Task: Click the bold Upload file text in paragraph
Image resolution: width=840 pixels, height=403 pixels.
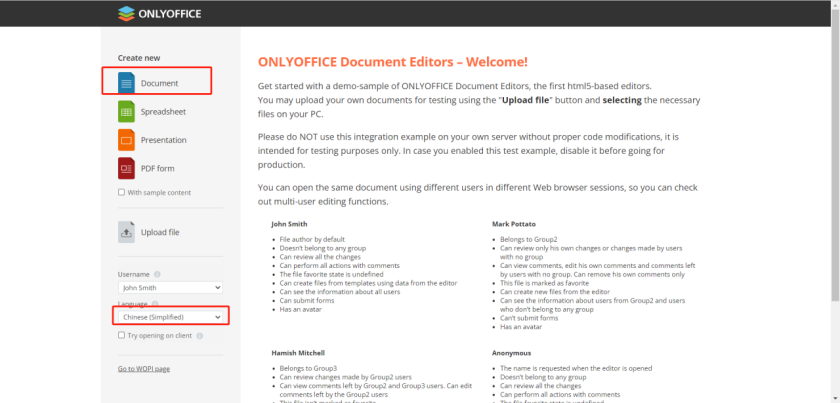Action: [x=527, y=100]
